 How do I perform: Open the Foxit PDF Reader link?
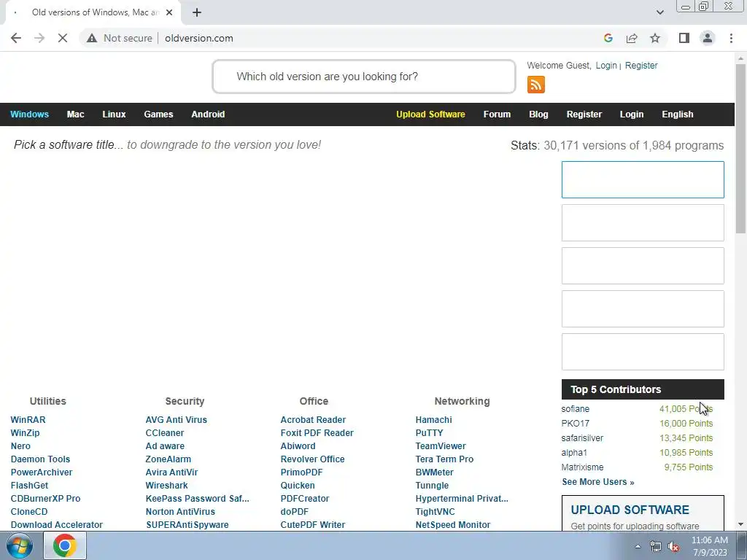pos(317,433)
